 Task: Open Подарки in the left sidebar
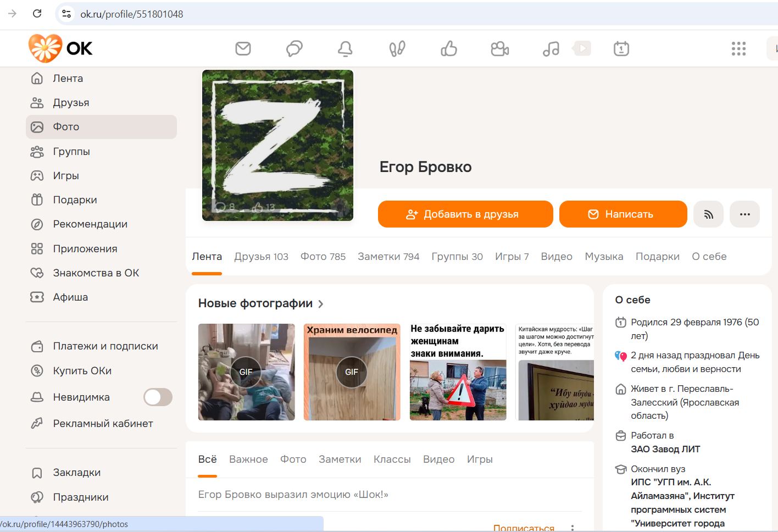pyautogui.click(x=101, y=199)
